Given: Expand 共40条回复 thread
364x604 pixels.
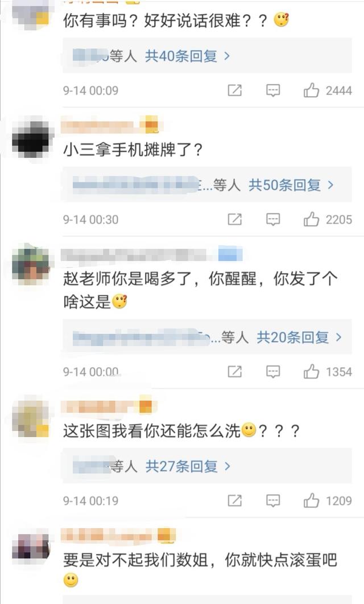Looking at the screenshot, I should pyautogui.click(x=187, y=56).
